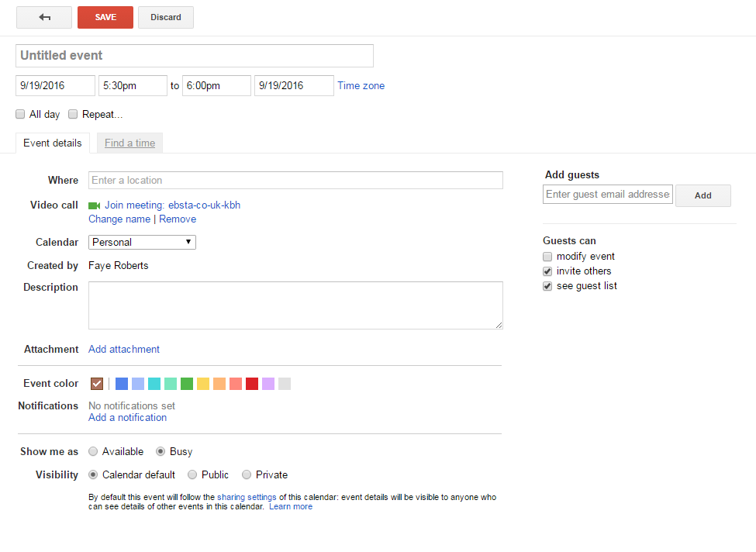Select the red event color swatch
The width and height of the screenshot is (756, 552).
252,384
